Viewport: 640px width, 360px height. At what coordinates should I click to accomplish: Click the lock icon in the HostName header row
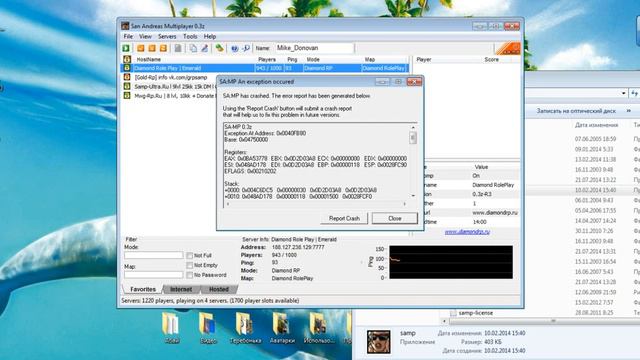(x=127, y=59)
